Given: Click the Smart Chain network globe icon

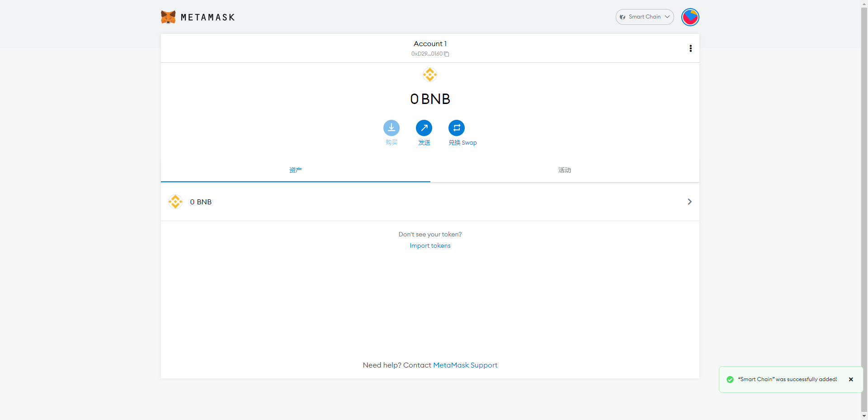Looking at the screenshot, I should [623, 17].
